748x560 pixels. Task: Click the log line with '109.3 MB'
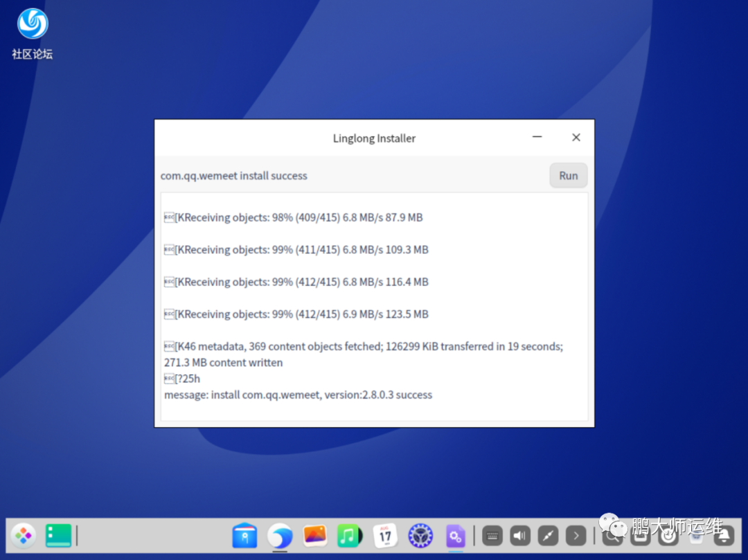pyautogui.click(x=296, y=250)
